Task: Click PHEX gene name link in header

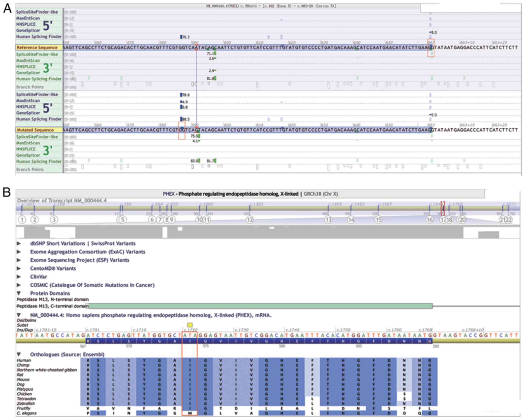Action: coord(168,194)
